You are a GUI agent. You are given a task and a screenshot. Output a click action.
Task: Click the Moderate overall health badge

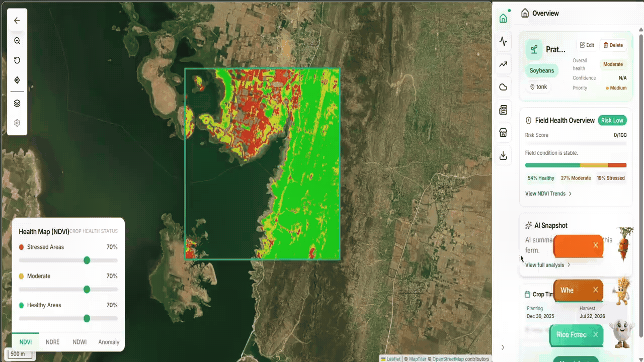click(x=613, y=64)
